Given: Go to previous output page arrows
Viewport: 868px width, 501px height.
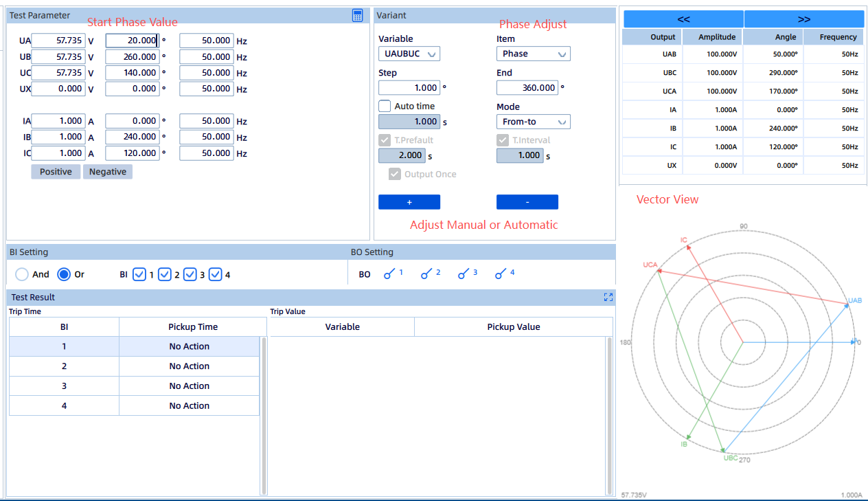Looking at the screenshot, I should click(x=683, y=19).
